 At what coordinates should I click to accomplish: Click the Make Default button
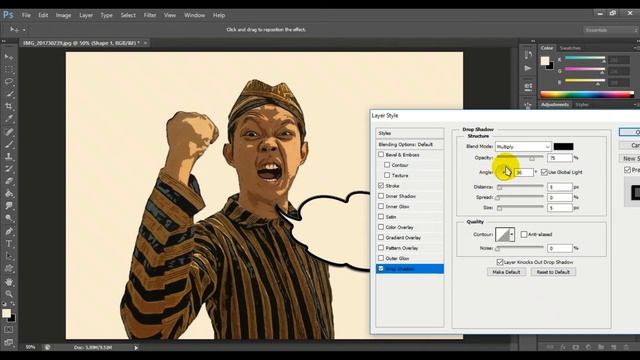click(x=506, y=272)
